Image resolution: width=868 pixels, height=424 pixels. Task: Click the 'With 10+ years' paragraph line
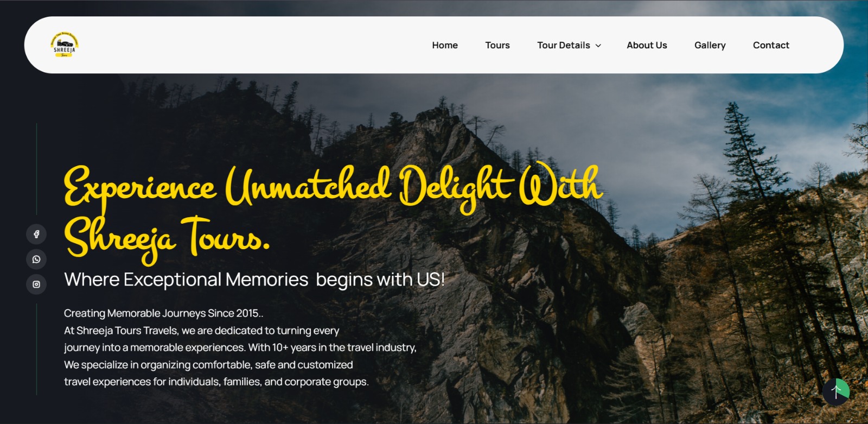click(240, 347)
